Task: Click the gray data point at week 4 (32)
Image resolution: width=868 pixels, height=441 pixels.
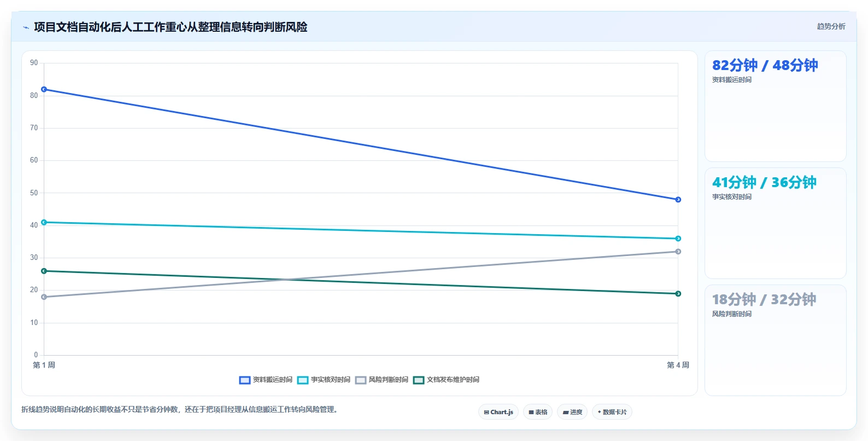Action: (678, 252)
